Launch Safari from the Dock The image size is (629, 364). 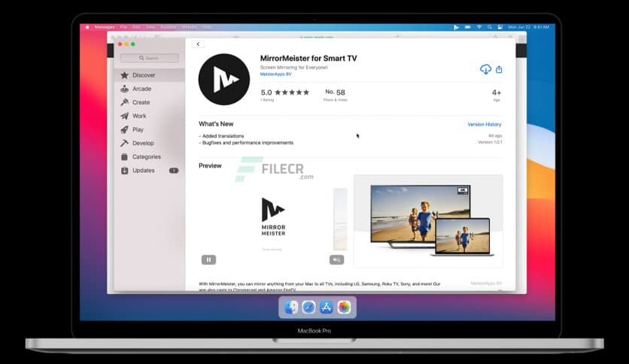(x=308, y=308)
